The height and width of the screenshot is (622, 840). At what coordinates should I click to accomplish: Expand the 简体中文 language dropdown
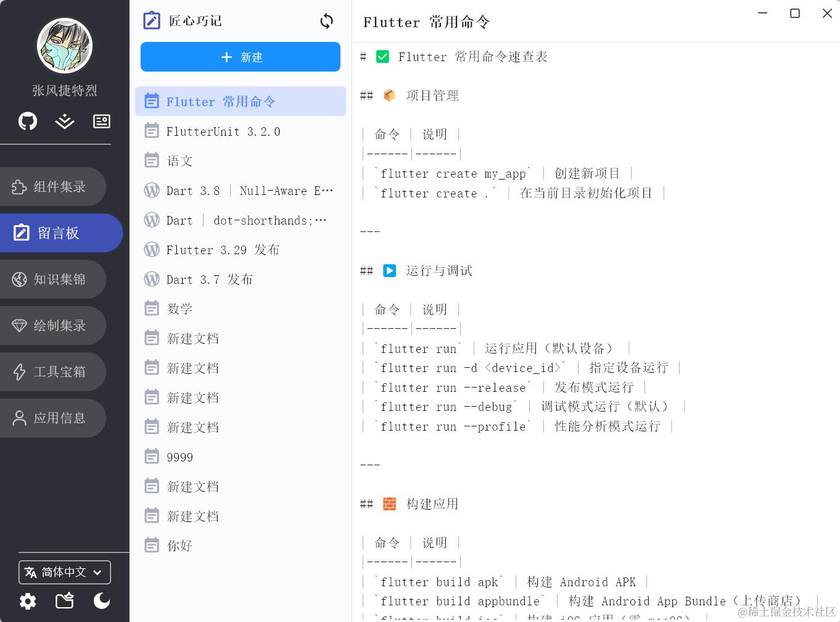coord(65,572)
